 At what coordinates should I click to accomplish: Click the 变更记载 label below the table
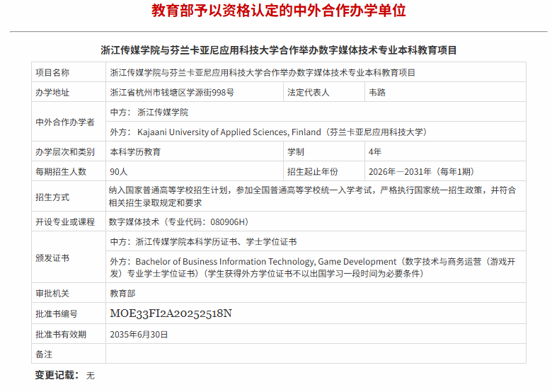click(x=57, y=375)
